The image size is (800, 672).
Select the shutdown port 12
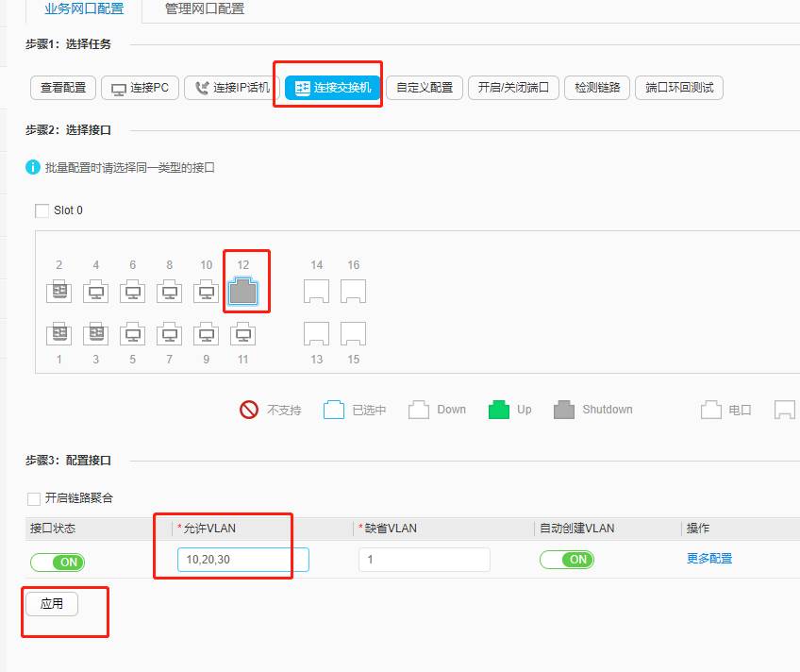242,291
